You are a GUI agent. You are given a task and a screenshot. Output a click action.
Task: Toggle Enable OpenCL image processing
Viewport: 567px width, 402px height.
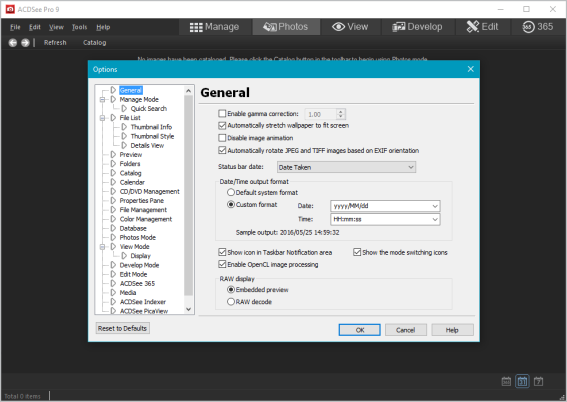(x=222, y=264)
